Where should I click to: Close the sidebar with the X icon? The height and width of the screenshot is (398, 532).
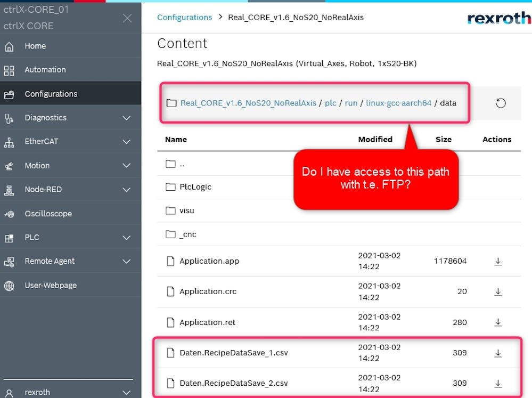tap(127, 18)
